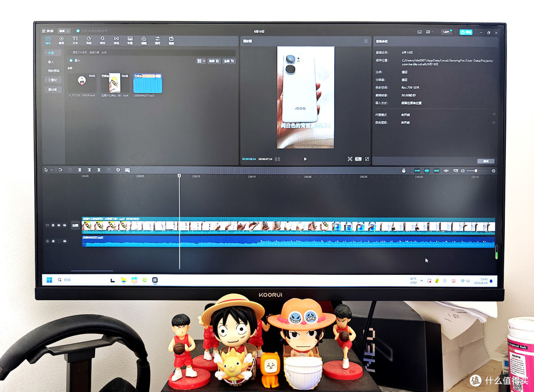Click the timeline zoom-in plus icon
This screenshot has height=392, width=534.
(x=493, y=171)
